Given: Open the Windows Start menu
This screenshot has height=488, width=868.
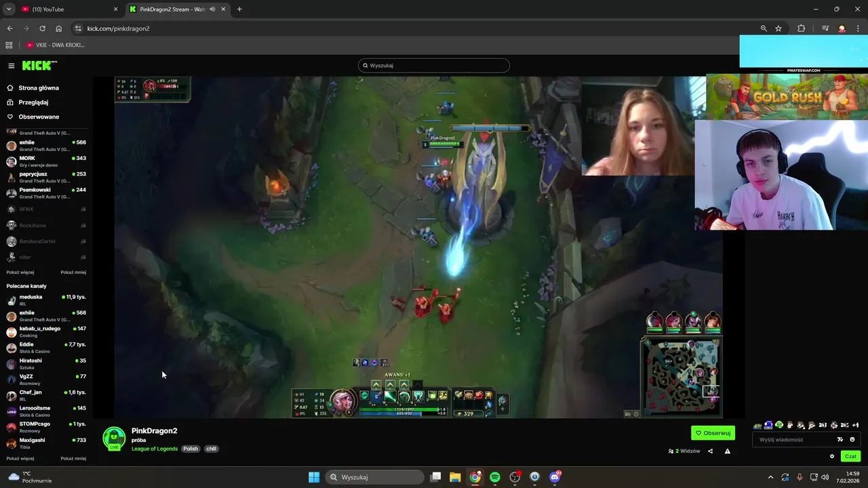Looking at the screenshot, I should point(314,477).
